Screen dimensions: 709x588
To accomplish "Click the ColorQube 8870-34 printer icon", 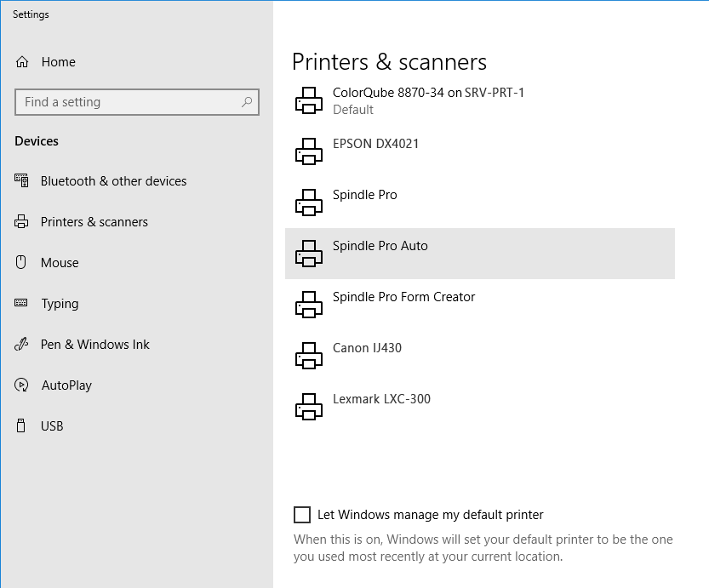I will click(309, 100).
